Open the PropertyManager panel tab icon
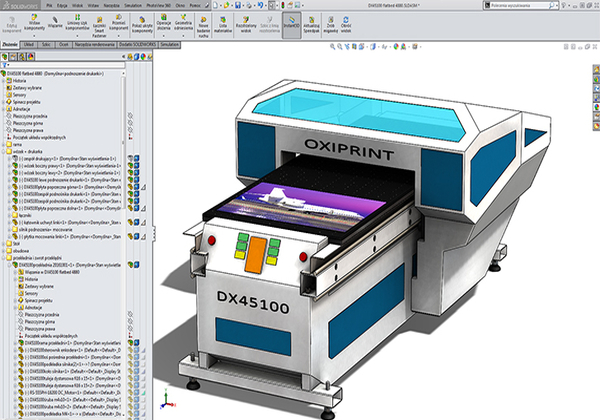The image size is (600, 420). [x=13, y=57]
